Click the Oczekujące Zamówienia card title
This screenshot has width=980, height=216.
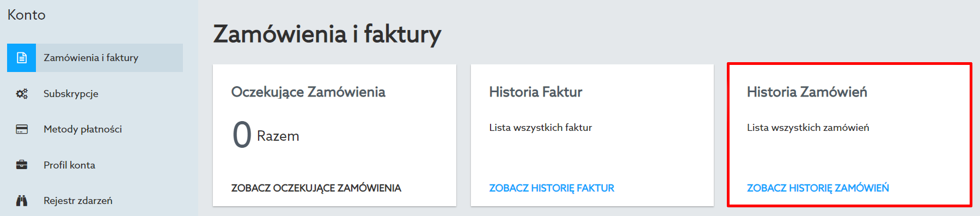tap(308, 92)
